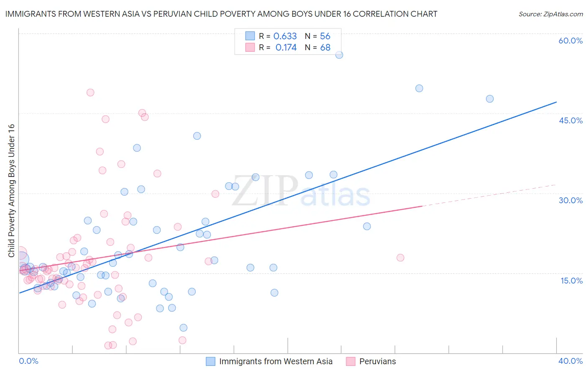This screenshot has width=588, height=373.
Task: Click the highest pink data point near 49%
Action: click(x=90, y=92)
